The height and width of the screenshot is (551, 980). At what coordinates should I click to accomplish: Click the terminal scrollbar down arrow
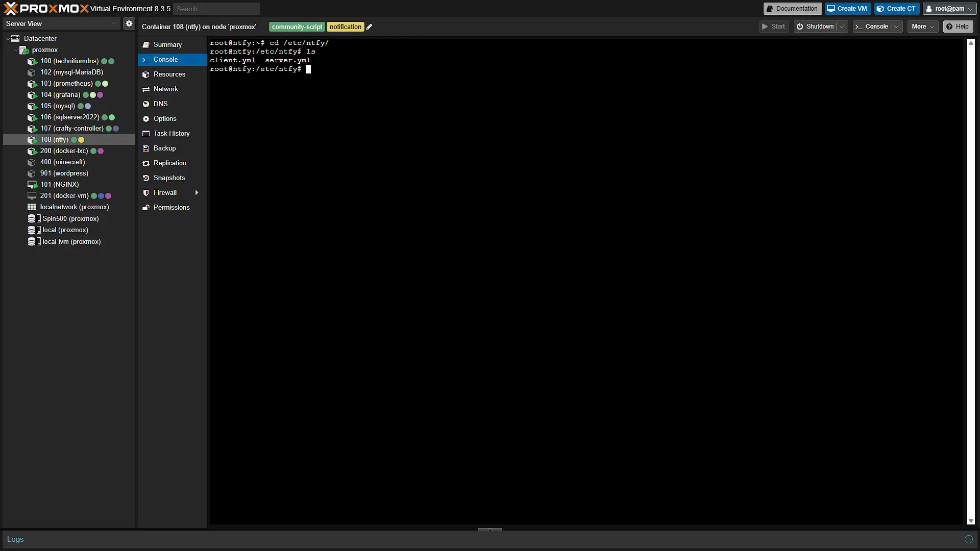[971, 521]
